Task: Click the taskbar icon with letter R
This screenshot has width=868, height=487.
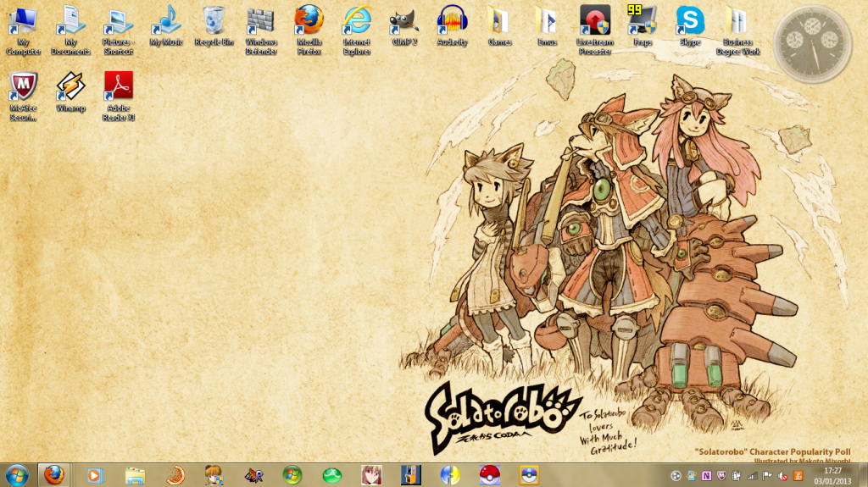Action: coord(253,475)
